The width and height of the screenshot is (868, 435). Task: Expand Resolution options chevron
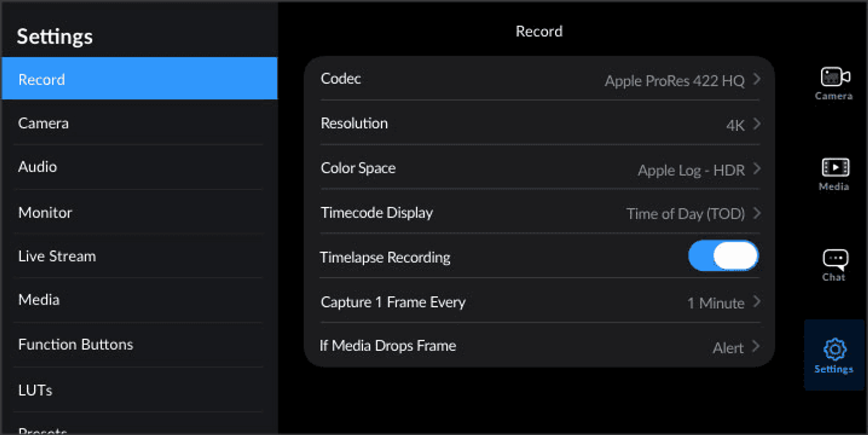click(757, 124)
